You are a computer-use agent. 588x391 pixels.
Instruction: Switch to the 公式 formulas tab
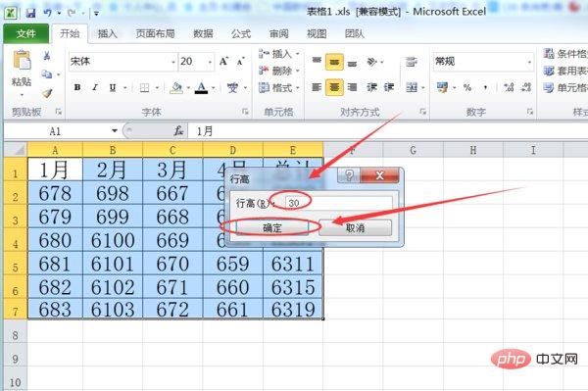tap(241, 33)
